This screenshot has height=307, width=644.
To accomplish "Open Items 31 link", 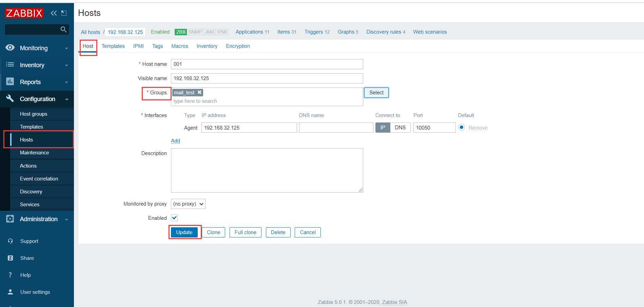I will 287,32.
